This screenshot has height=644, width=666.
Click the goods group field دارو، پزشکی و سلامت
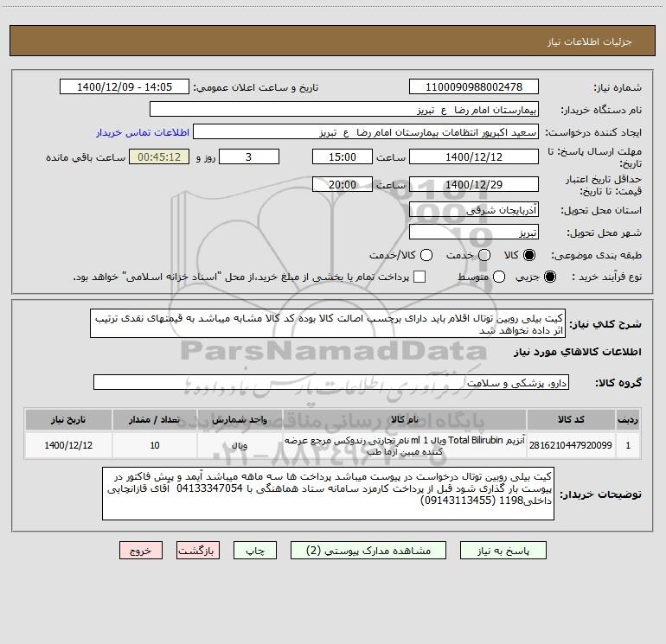331,382
